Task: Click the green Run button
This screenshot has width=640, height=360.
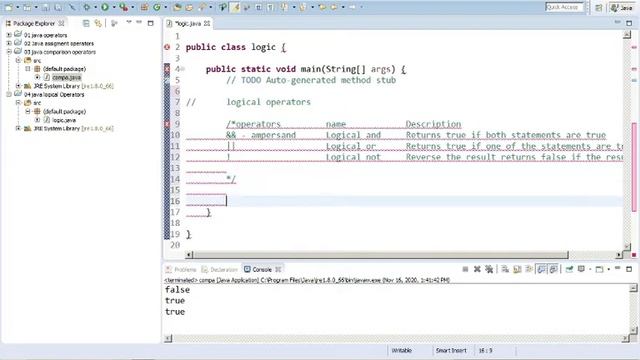Action: 105,7
